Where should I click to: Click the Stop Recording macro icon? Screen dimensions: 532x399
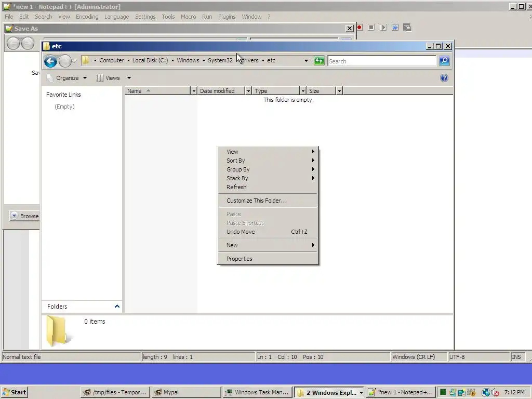(371, 28)
